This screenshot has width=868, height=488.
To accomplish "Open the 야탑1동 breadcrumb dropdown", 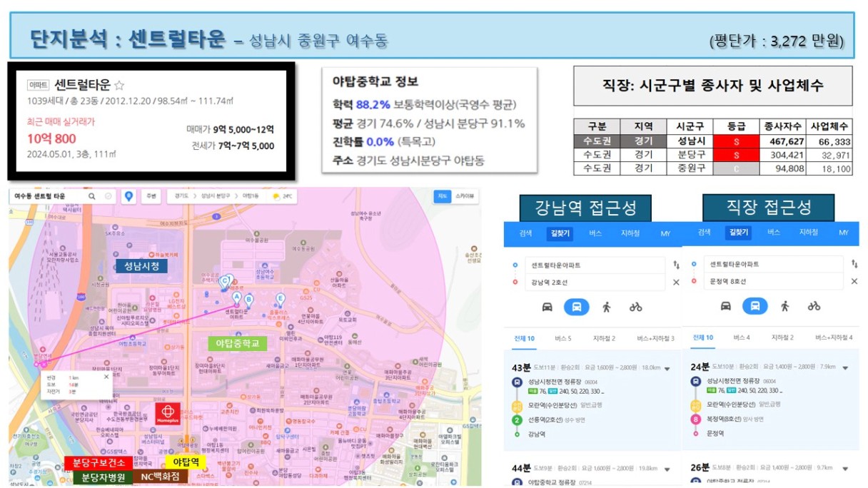I will pos(251,196).
